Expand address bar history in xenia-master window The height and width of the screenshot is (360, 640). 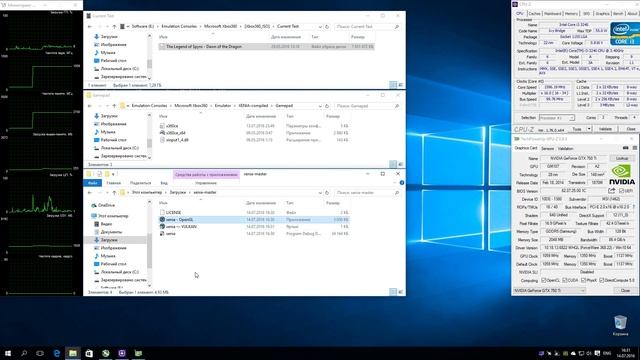320,193
